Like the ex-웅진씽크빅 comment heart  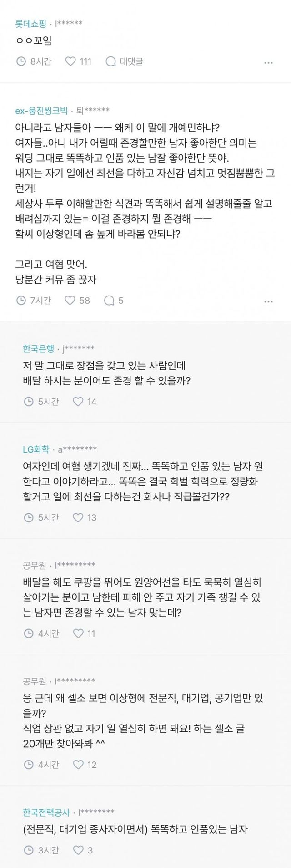tap(70, 300)
